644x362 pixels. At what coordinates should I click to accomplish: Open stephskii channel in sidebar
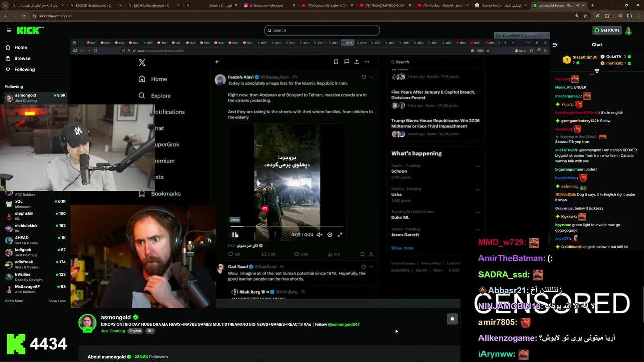click(x=35, y=216)
